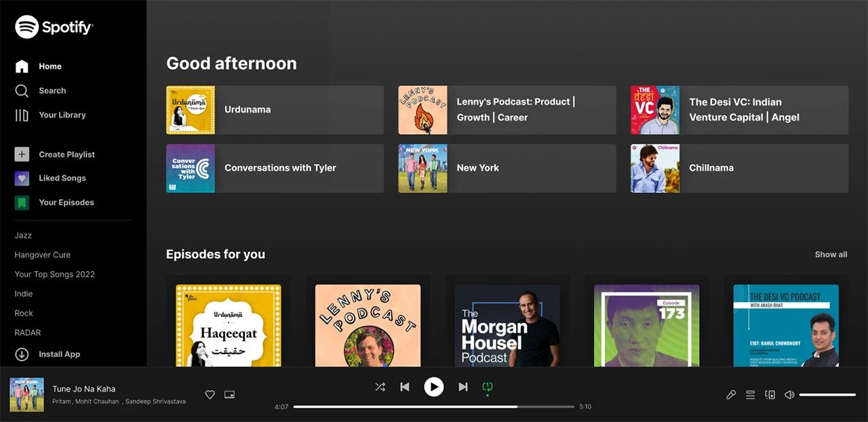This screenshot has width=868, height=422.
Task: Mute audio with the speaker icon
Action: point(789,394)
